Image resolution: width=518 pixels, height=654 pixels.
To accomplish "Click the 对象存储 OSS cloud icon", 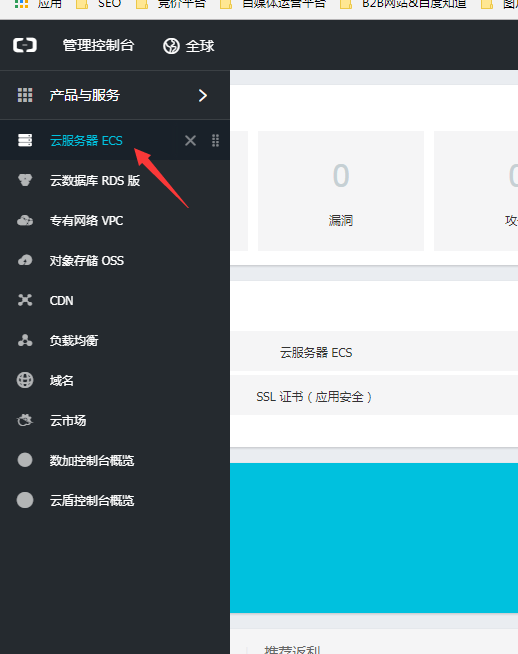I will click(25, 260).
